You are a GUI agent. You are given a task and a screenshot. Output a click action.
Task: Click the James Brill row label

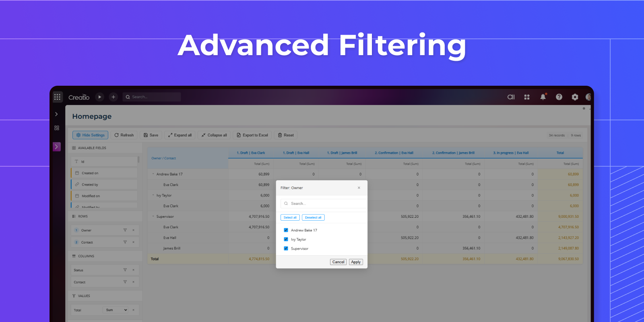point(172,248)
